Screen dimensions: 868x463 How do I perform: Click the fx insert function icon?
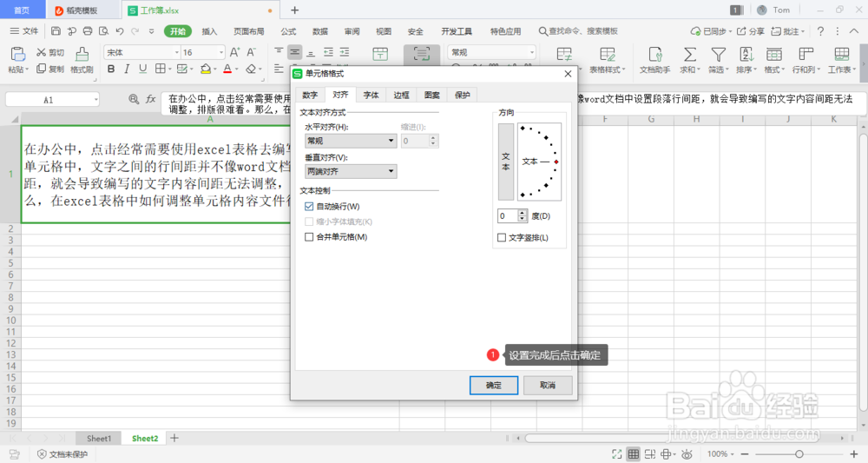click(x=150, y=99)
